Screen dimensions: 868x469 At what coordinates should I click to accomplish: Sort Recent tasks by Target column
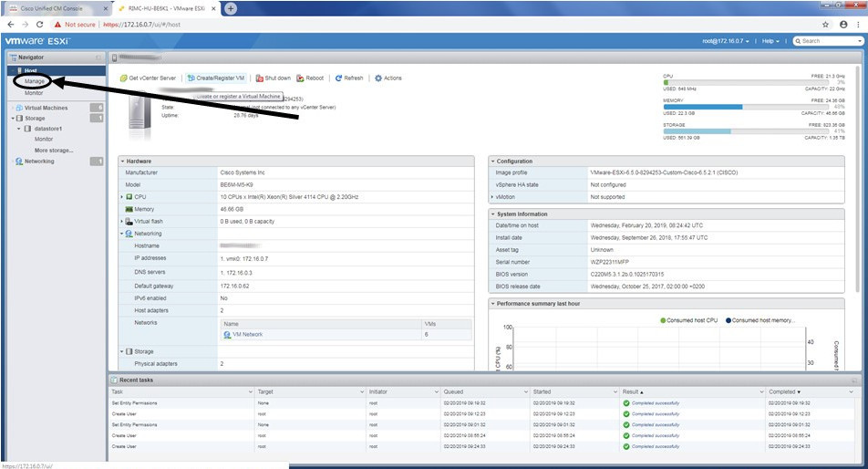tap(265, 391)
